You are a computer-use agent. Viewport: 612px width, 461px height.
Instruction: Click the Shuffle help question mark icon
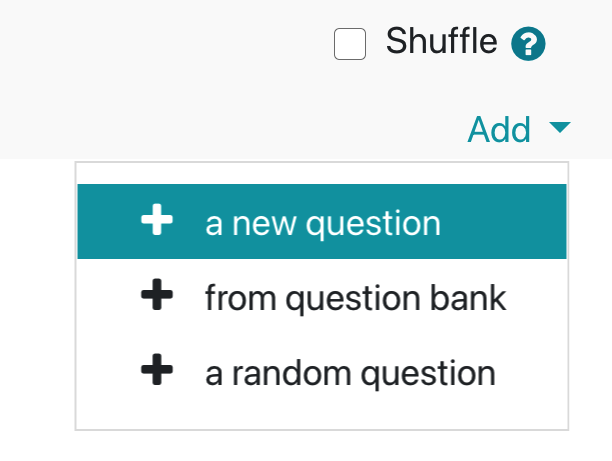pos(528,44)
